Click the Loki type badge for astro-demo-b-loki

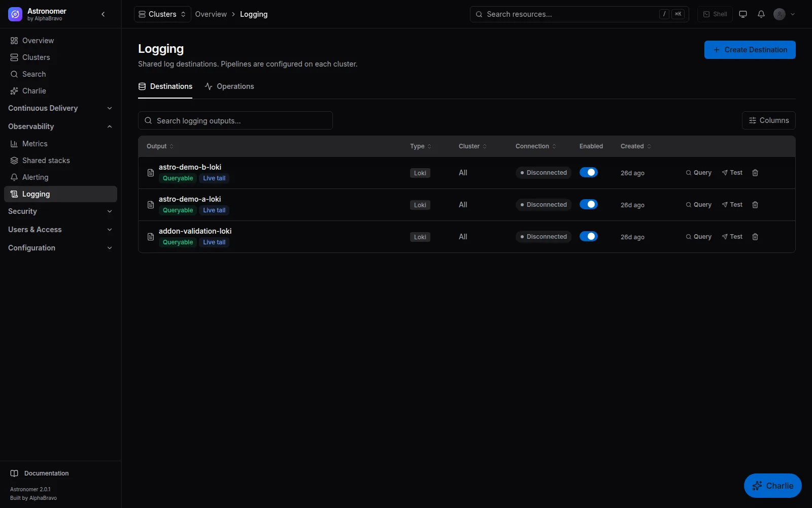click(x=420, y=173)
